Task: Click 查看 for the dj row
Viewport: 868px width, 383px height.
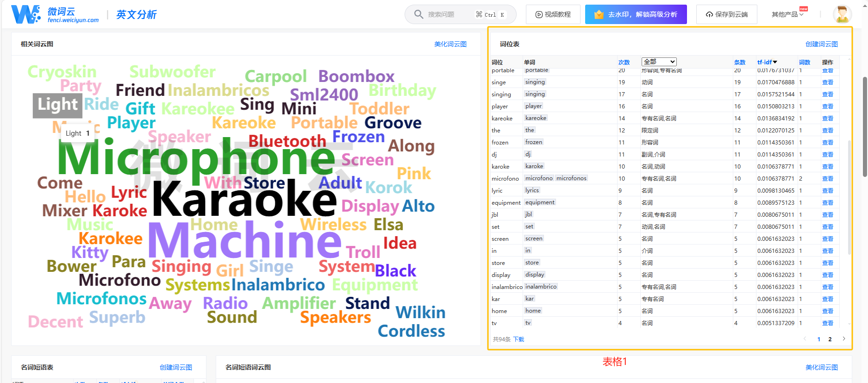Action: click(827, 155)
